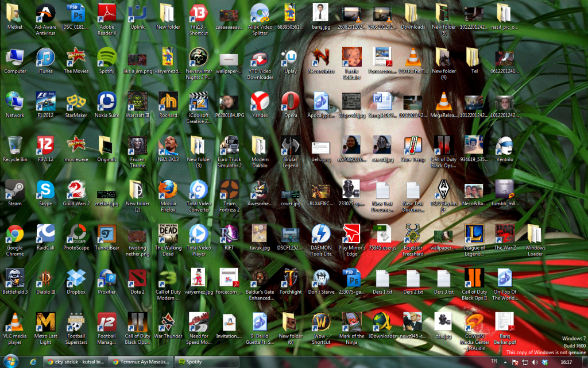Open Mozilla Firefox shortcut
The width and height of the screenshot is (588, 368).
point(168,190)
